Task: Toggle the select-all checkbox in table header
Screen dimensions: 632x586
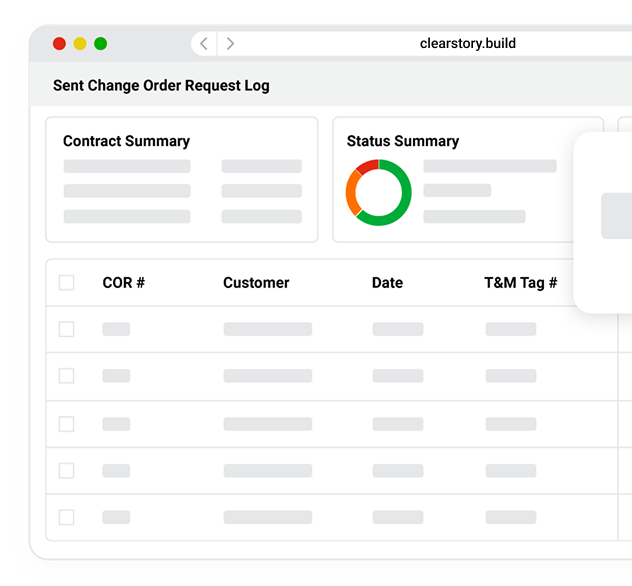Action: [x=67, y=283]
